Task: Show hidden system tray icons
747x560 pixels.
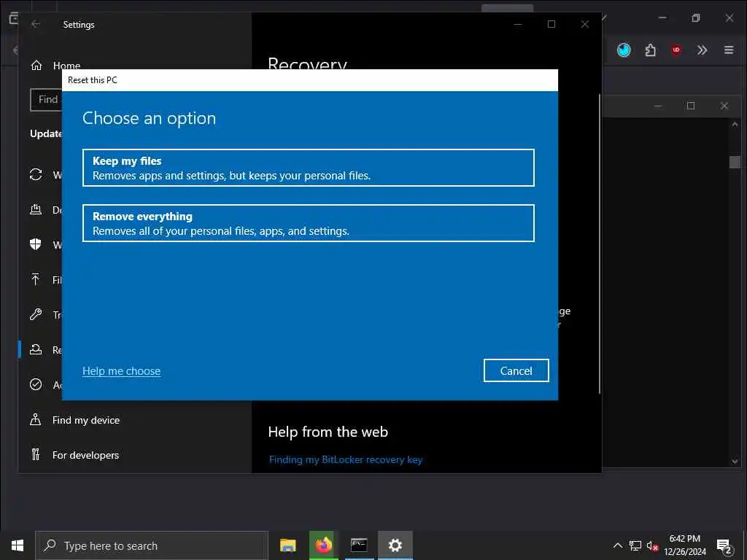Action: click(x=617, y=545)
